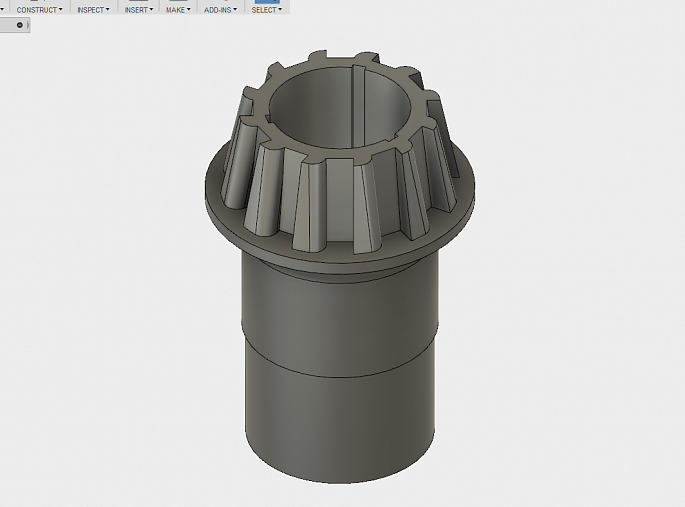Open the INSERT dropdown

[139, 9]
